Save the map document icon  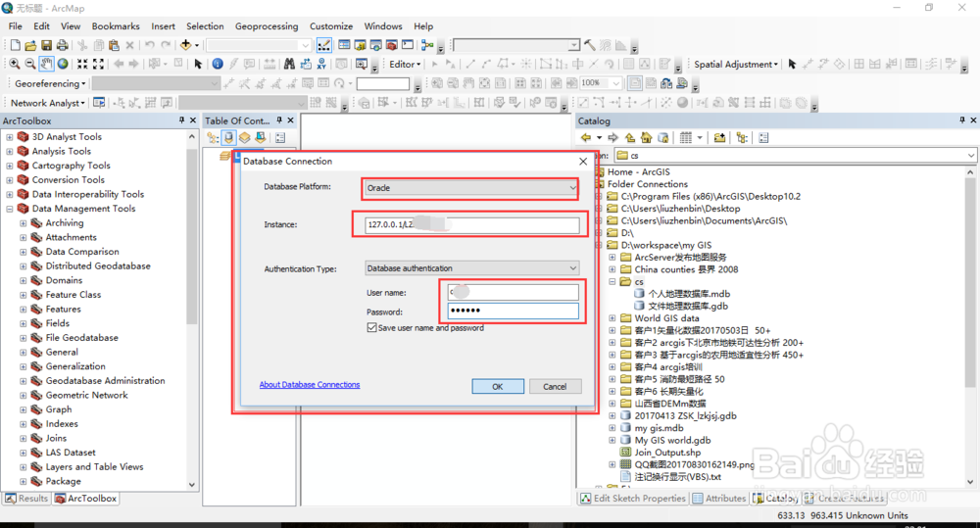click(x=46, y=45)
